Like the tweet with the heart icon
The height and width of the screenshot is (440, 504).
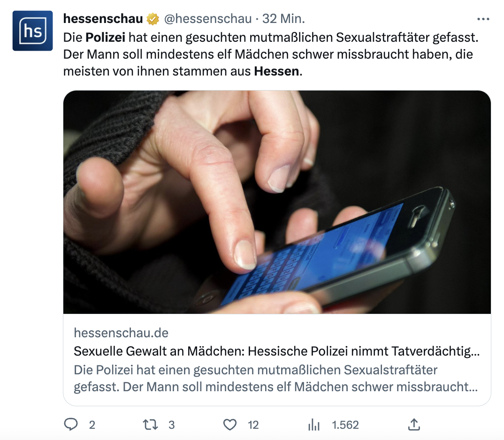point(230,425)
